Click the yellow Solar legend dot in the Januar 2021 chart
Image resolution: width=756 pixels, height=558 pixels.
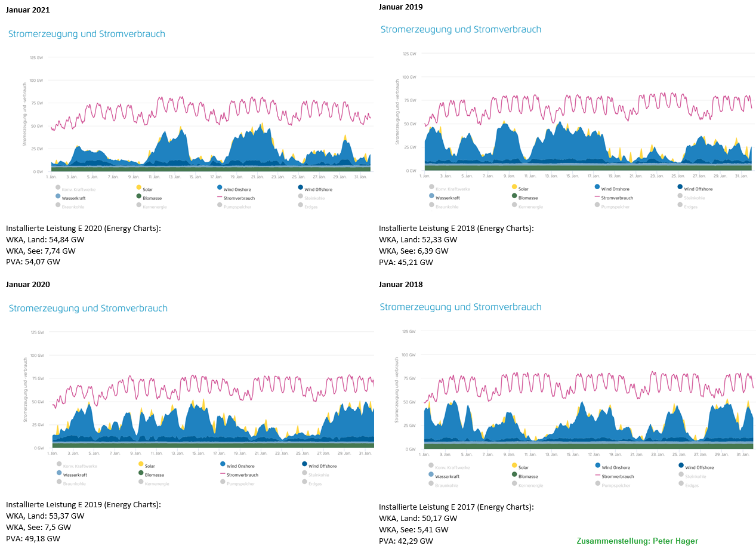pos(139,187)
